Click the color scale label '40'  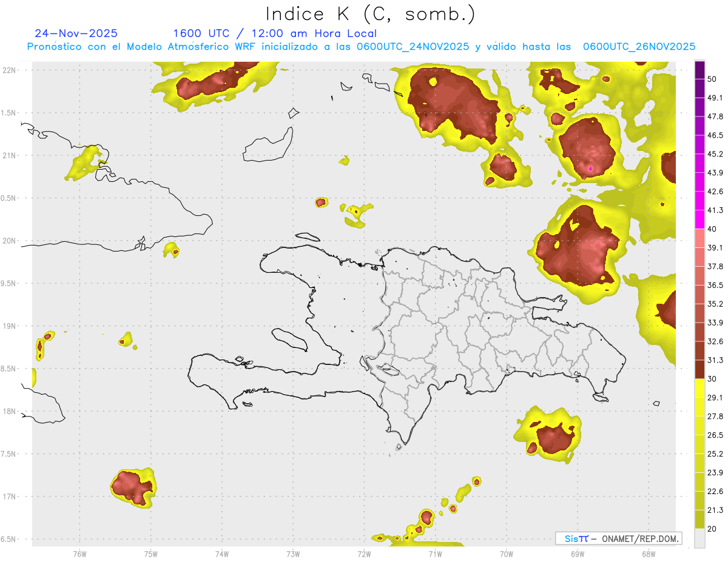pyautogui.click(x=712, y=229)
